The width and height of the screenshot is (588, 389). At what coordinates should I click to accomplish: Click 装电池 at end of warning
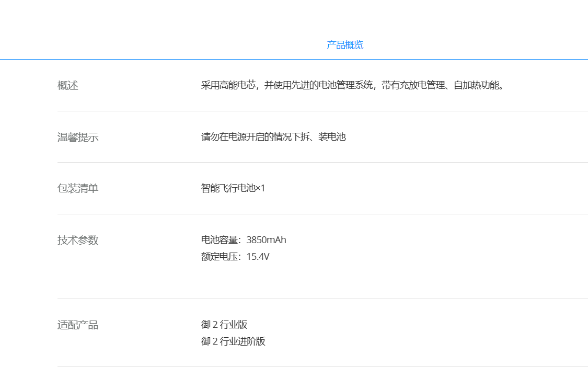[332, 137]
